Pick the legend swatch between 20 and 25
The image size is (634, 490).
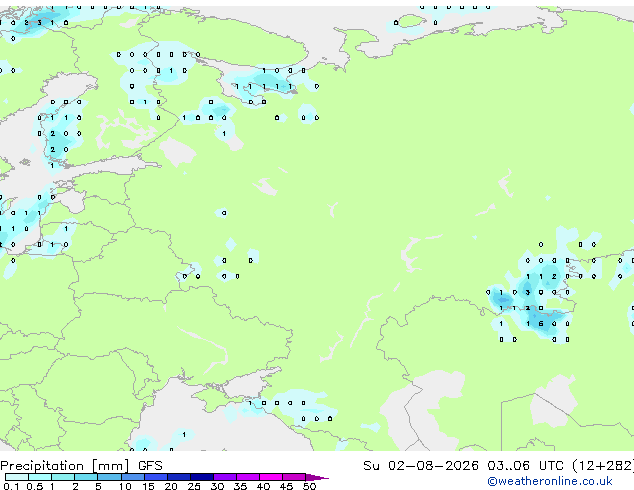point(178,477)
